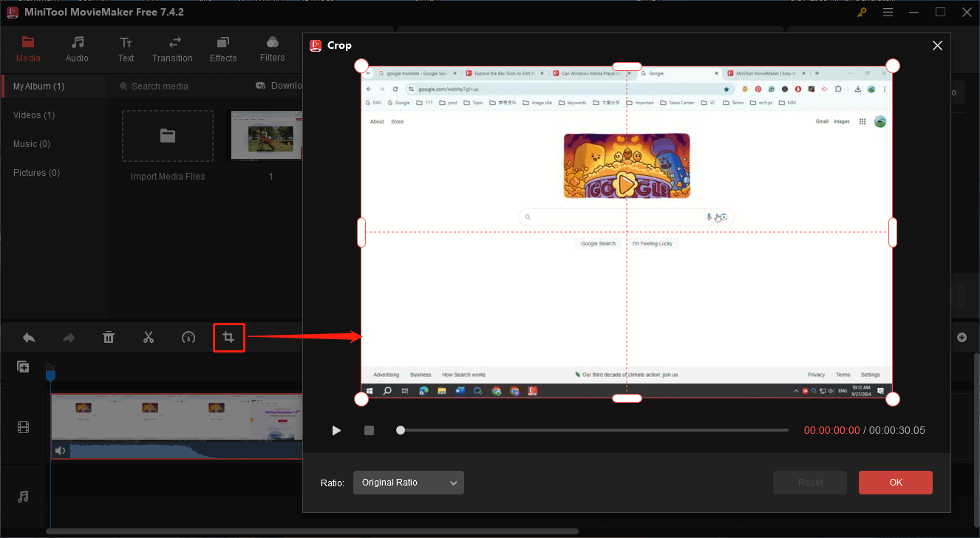Switch to the Text tab
Image resolution: width=980 pixels, height=538 pixels.
pos(126,49)
